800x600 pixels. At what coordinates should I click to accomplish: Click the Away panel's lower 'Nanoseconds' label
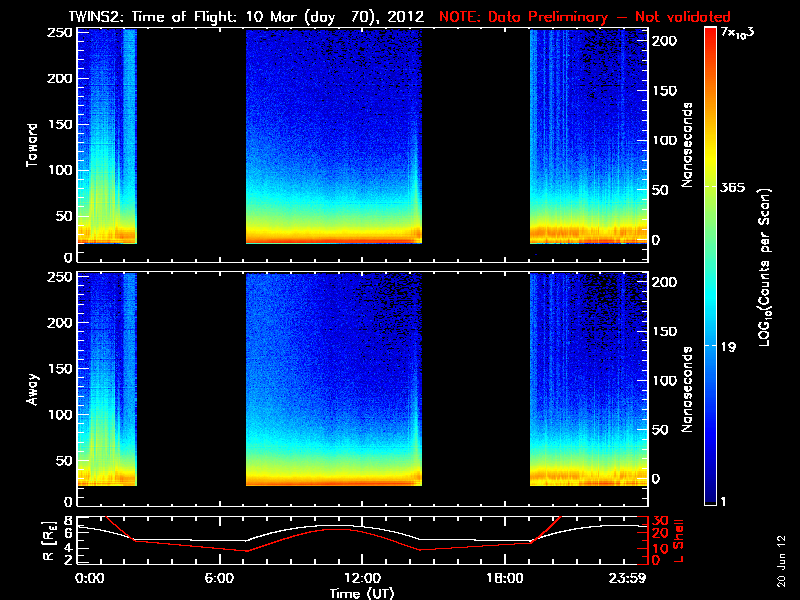[x=688, y=389]
